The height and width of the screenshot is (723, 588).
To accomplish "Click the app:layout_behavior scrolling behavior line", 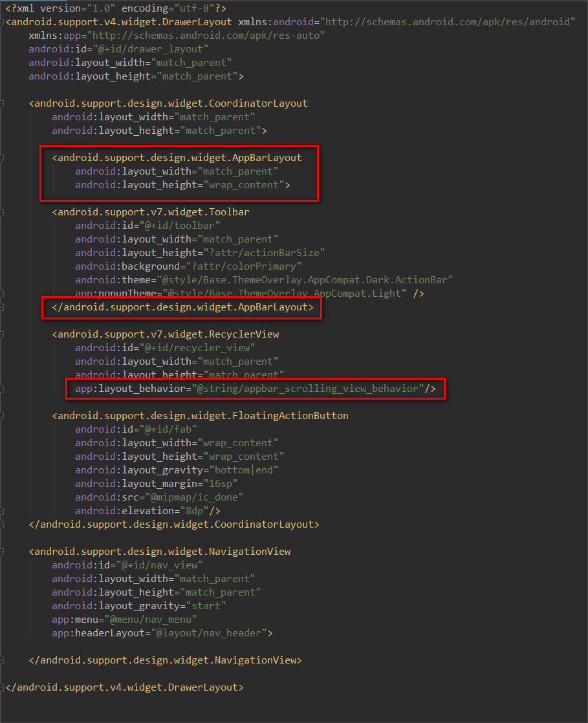I will coord(256,389).
